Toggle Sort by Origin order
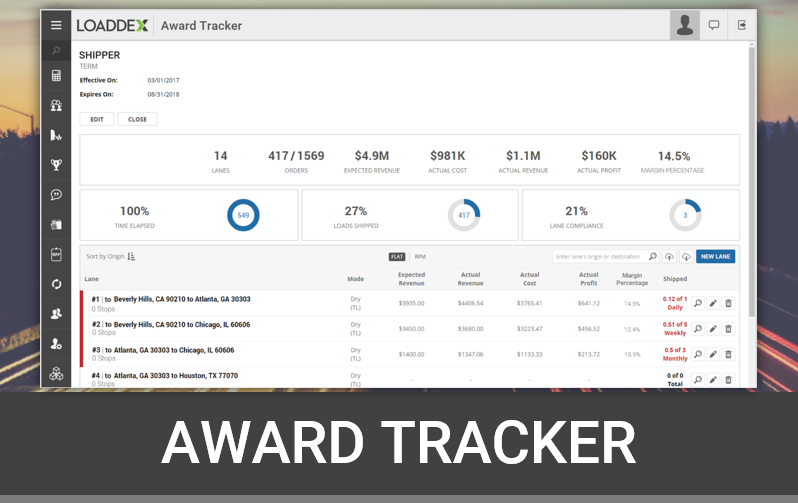 (131, 256)
